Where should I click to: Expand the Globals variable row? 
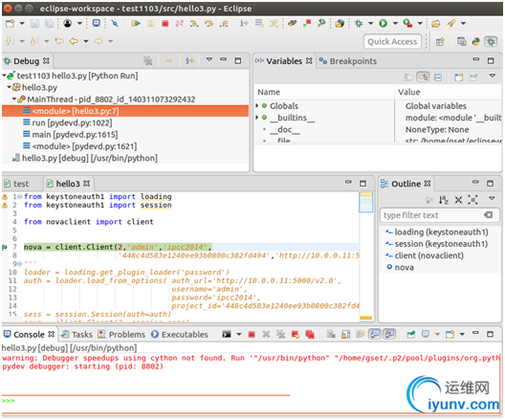point(257,105)
